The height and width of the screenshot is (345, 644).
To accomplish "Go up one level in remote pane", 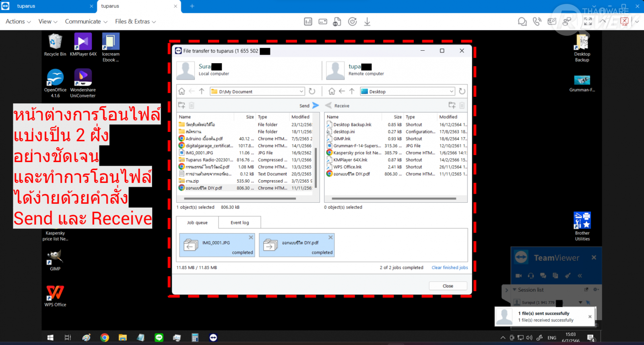I will point(352,91).
